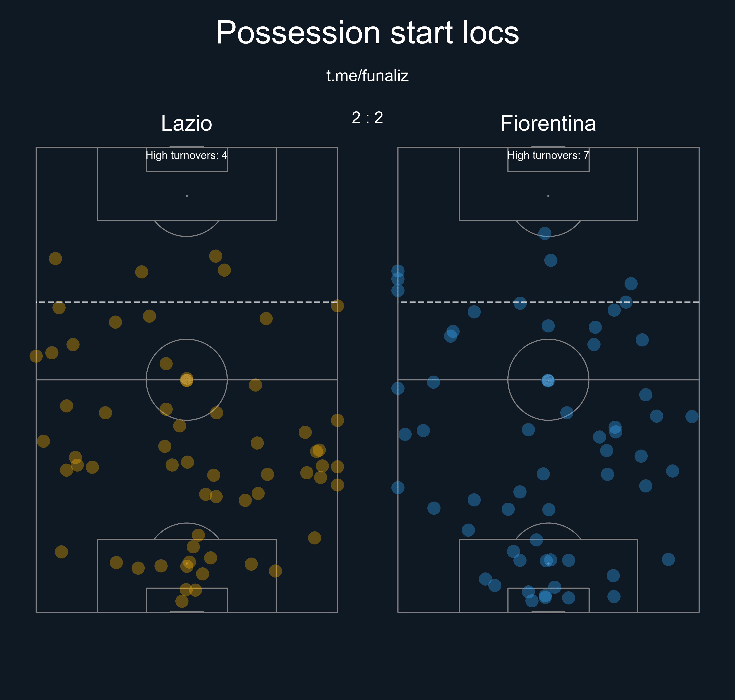Click Fiorentina's High turnovers: 7 label
The width and height of the screenshot is (735, 700).
[548, 155]
